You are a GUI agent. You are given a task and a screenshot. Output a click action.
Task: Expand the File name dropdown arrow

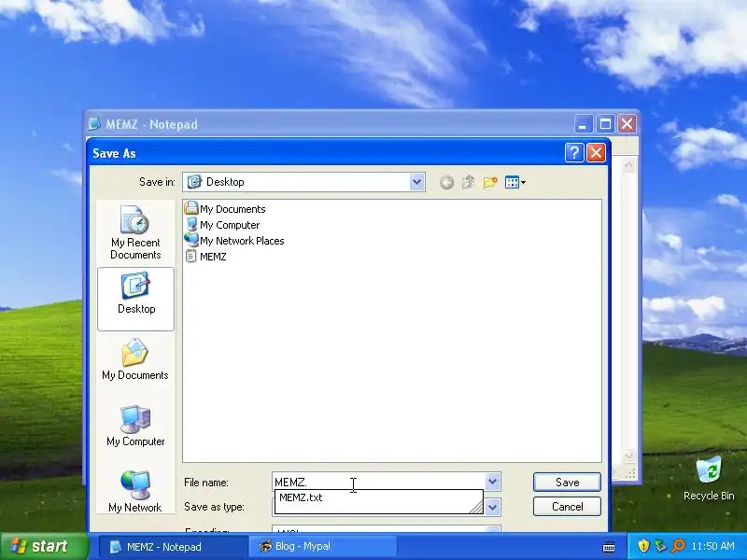tap(493, 482)
